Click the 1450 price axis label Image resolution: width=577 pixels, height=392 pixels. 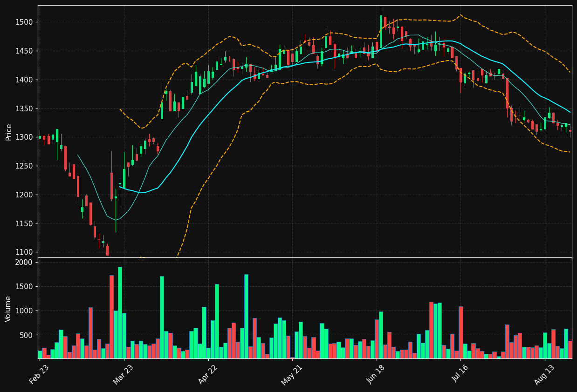coord(25,51)
